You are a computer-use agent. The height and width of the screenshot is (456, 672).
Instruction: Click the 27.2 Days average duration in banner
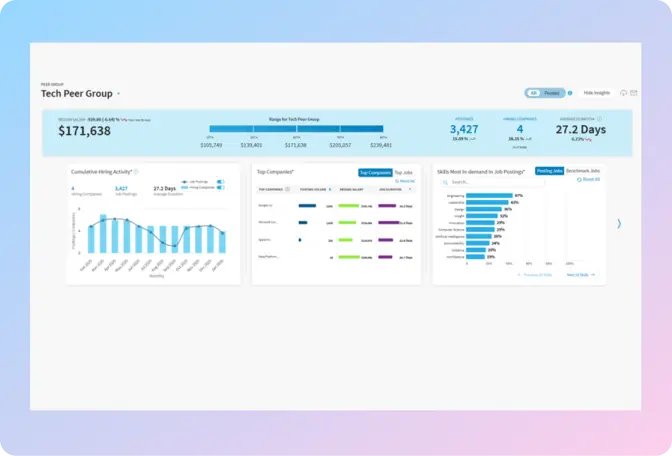(x=581, y=129)
